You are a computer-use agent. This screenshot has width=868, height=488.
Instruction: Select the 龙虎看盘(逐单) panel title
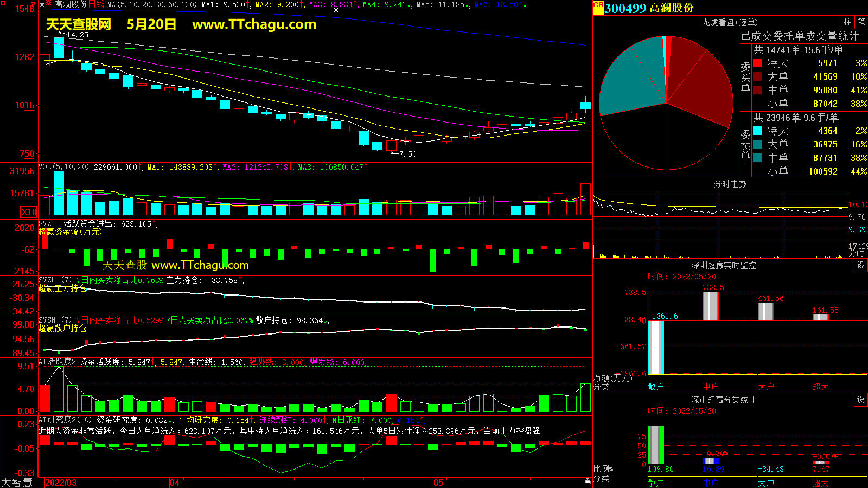[x=730, y=22]
